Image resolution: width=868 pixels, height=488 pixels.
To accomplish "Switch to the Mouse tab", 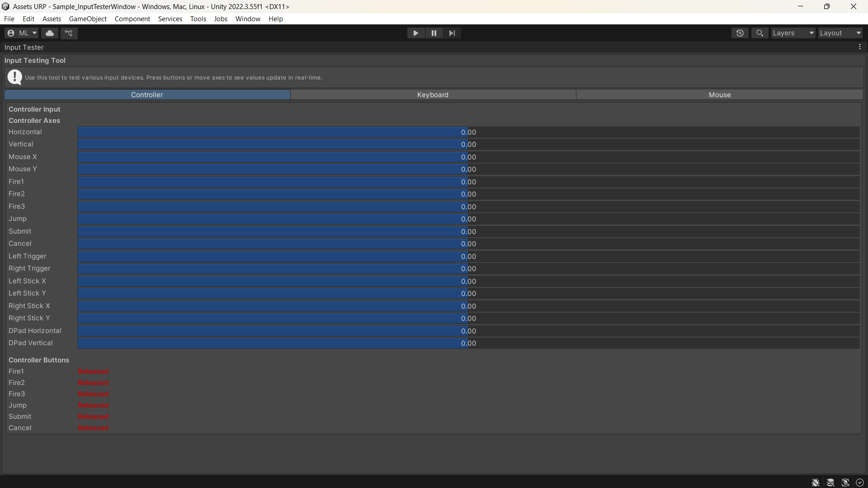I will (x=720, y=95).
